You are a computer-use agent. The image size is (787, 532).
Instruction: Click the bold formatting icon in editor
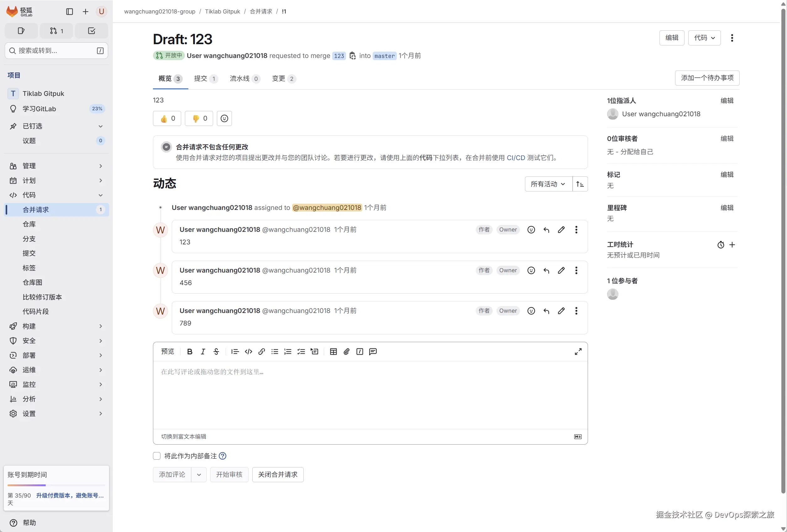click(190, 352)
